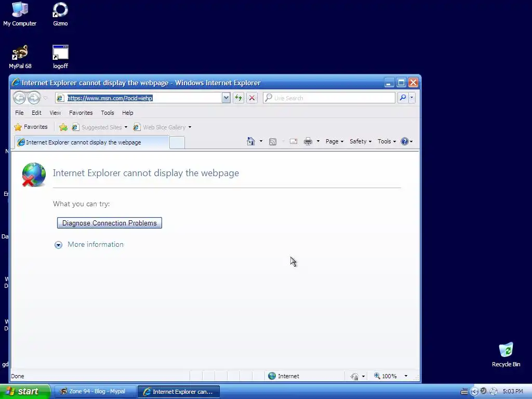Expand hidden tray icons arrow
The image size is (532, 399).
point(474,392)
